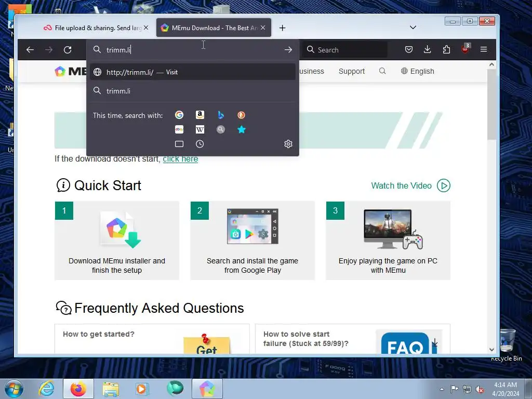The height and width of the screenshot is (399, 532).
Task: Open the English language selector
Action: tap(418, 71)
